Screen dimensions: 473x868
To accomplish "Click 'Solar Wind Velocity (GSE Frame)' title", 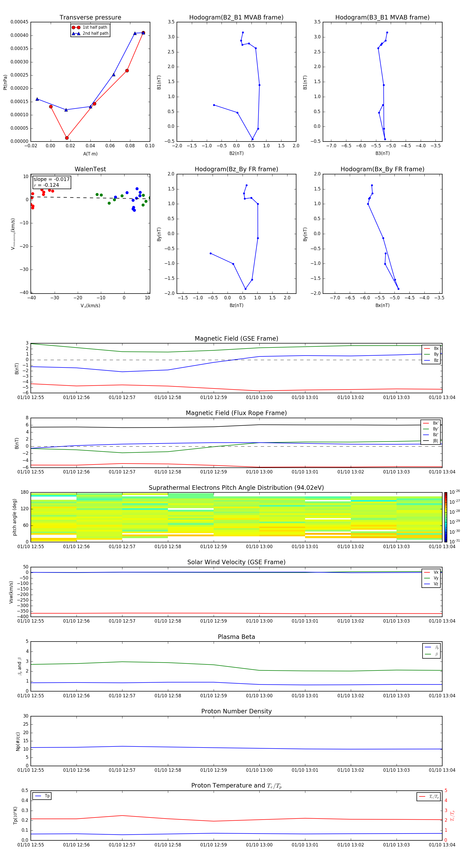I will pyautogui.click(x=236, y=562).
